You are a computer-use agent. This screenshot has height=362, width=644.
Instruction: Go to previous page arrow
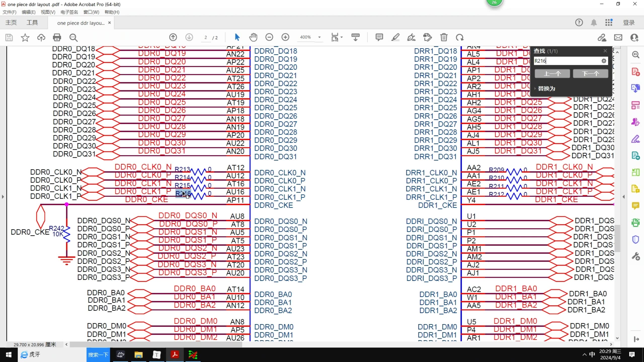coord(173,37)
